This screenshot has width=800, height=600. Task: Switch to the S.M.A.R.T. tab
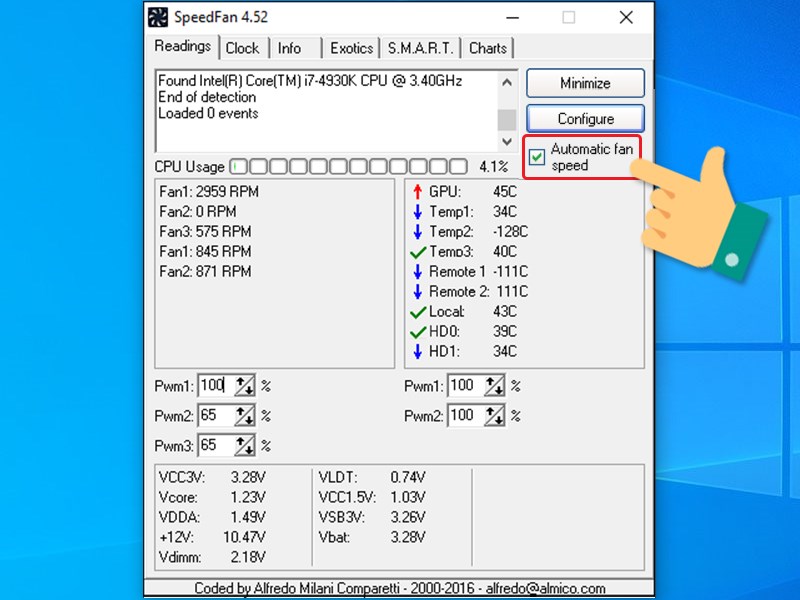click(x=423, y=47)
